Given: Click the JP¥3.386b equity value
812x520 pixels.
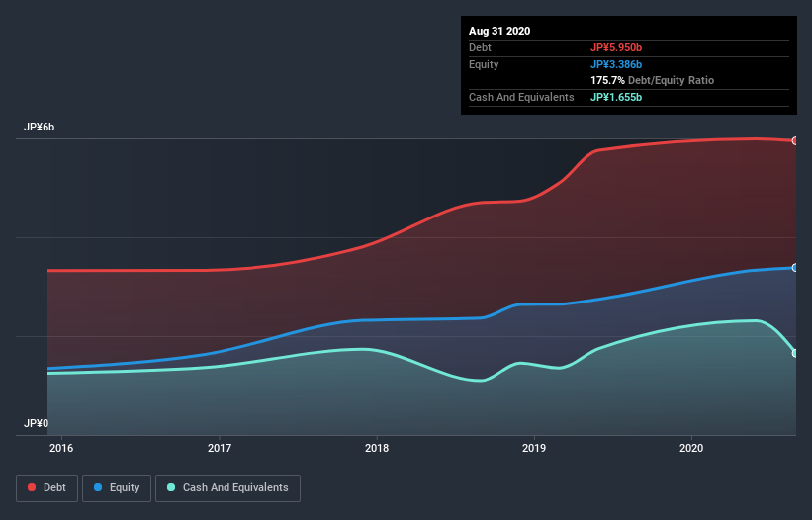Looking at the screenshot, I should 616,64.
